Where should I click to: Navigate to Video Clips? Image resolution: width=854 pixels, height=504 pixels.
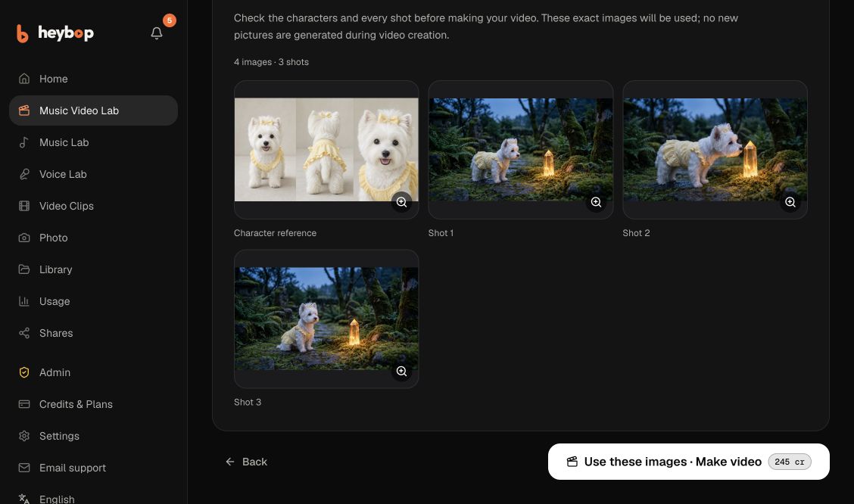tap(94, 206)
